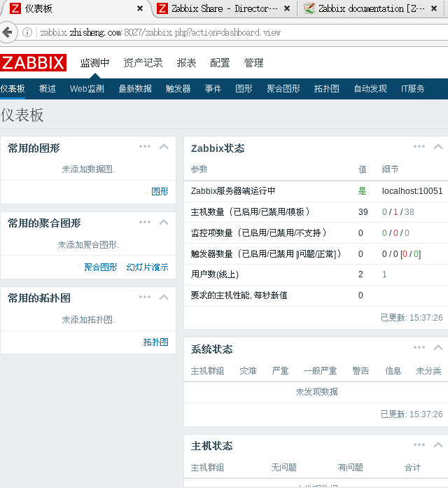Open options menu of 常用的图形 widget
Screen dimensions: 448x488
click(145, 146)
